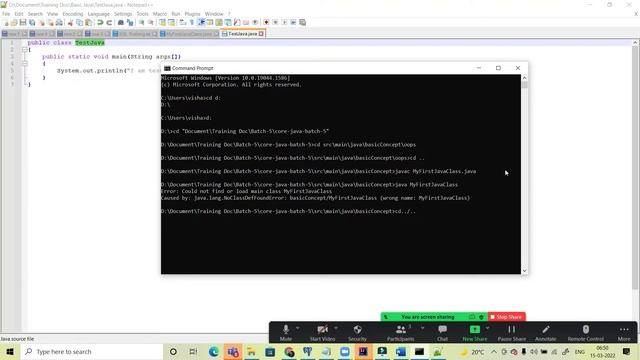Click the Save icon in Notepad++ toolbar
The image size is (640, 360).
(23, 22)
